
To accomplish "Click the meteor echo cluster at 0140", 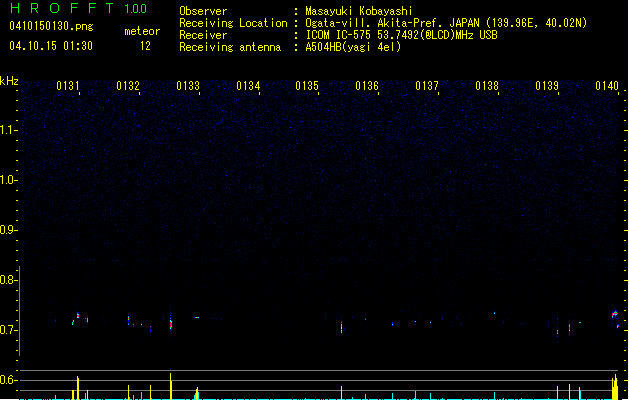I will 615,314.
